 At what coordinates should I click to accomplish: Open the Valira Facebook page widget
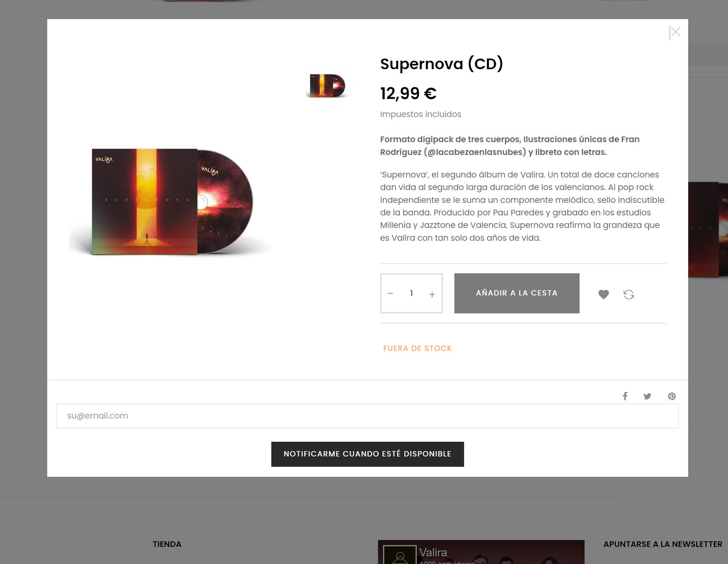tap(481, 552)
